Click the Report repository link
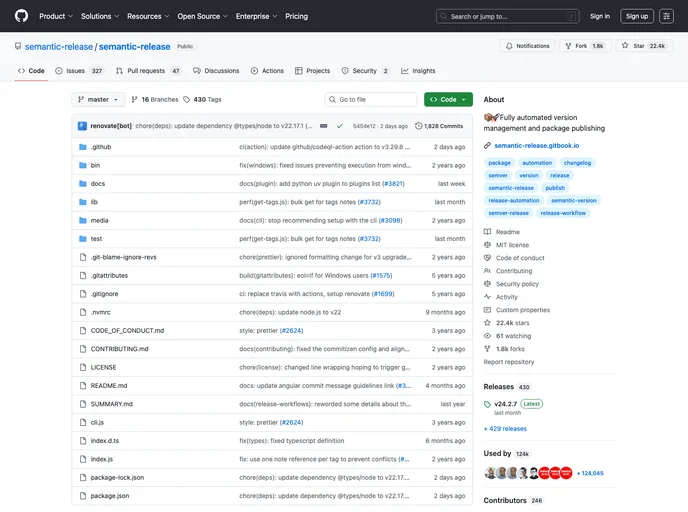688x512 pixels. click(509, 362)
